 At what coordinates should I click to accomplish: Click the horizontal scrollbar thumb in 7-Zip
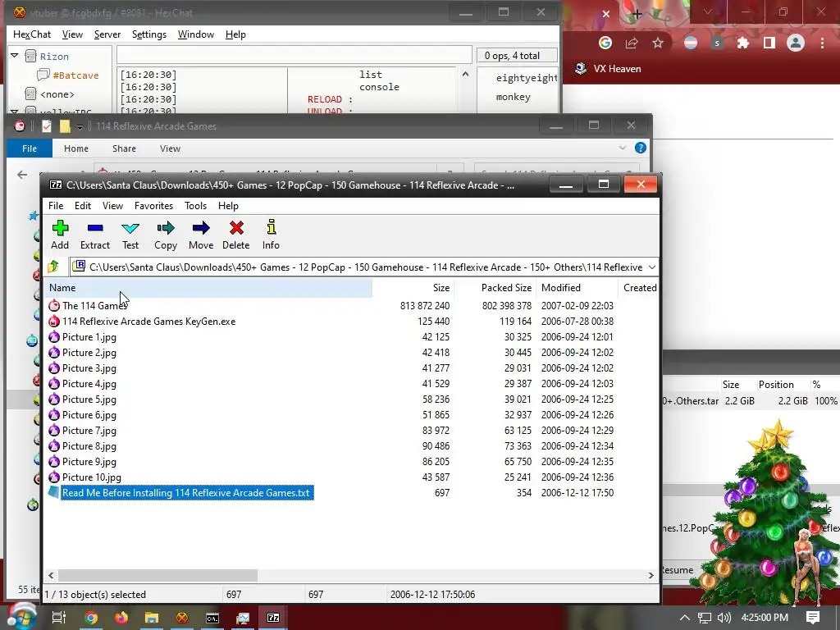[x=158, y=575]
